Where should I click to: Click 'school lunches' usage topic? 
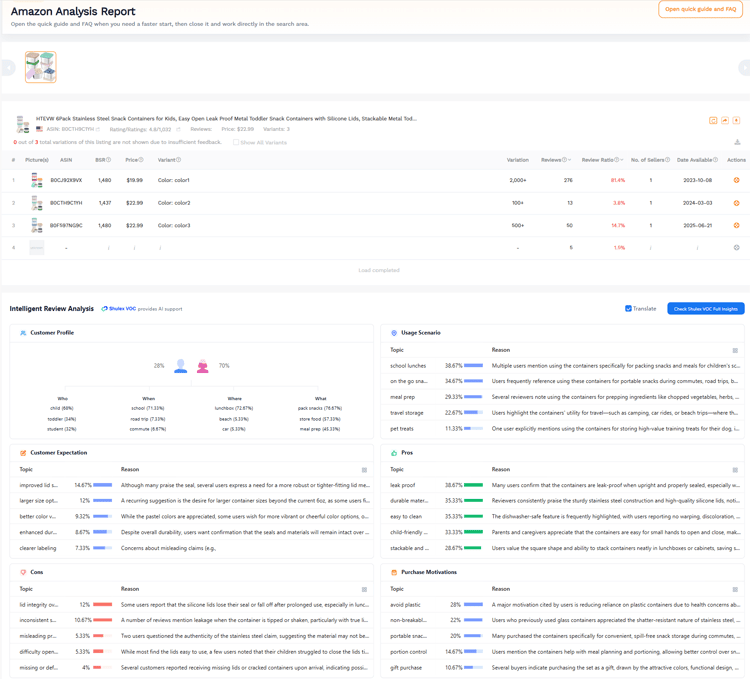coord(408,366)
